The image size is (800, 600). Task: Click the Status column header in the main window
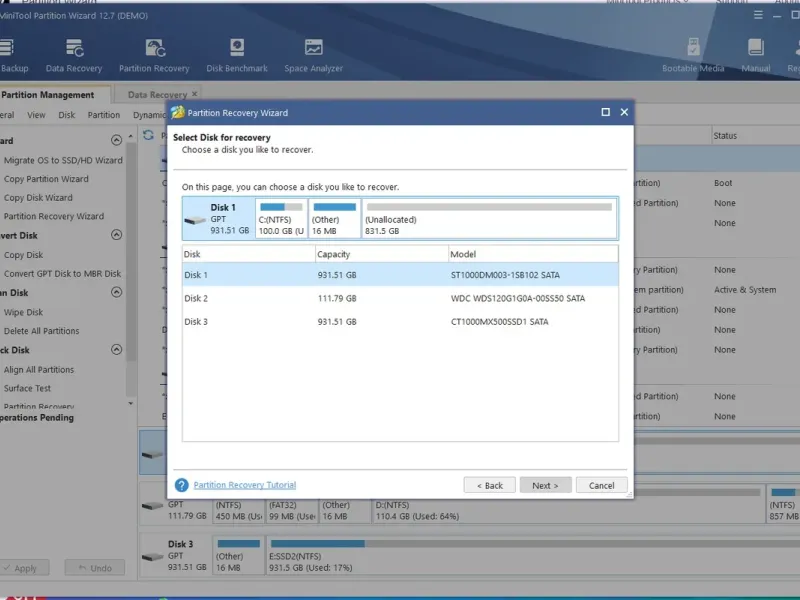[x=725, y=136]
